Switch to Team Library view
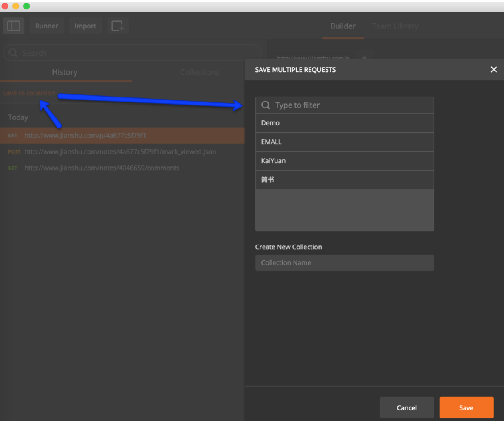The width and height of the screenshot is (504, 421). (395, 26)
